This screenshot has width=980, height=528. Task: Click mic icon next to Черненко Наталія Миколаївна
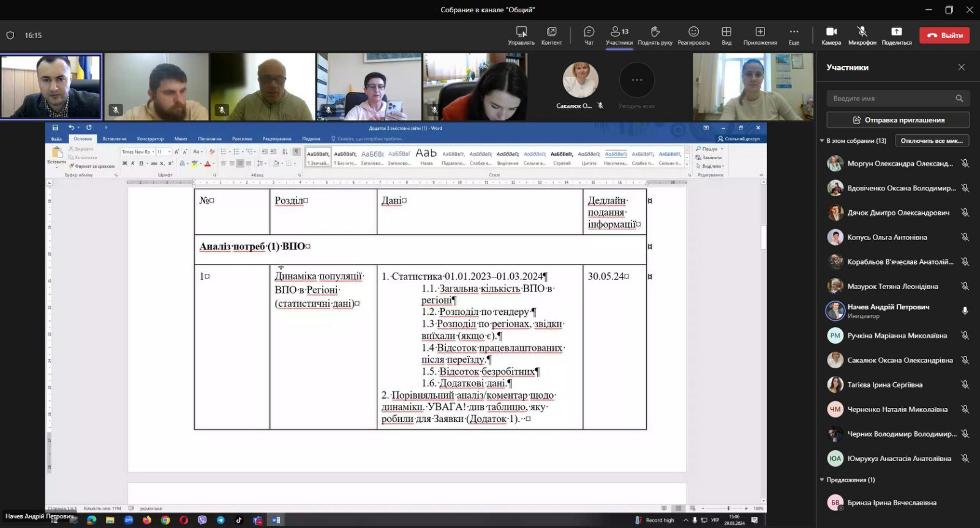tap(965, 409)
